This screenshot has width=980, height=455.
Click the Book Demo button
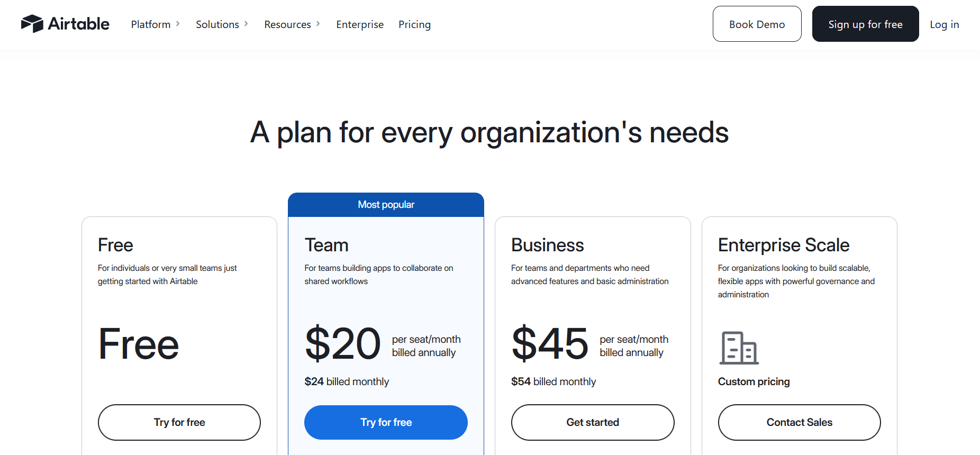pyautogui.click(x=757, y=24)
